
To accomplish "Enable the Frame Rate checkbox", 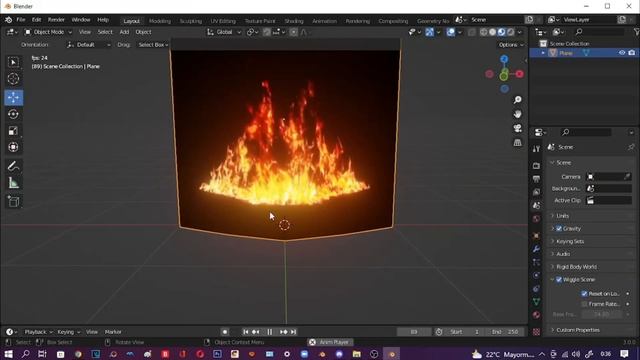I will point(584,304).
